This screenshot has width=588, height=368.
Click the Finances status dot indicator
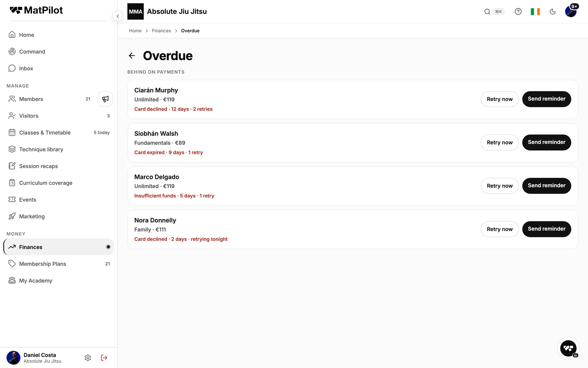(x=108, y=247)
